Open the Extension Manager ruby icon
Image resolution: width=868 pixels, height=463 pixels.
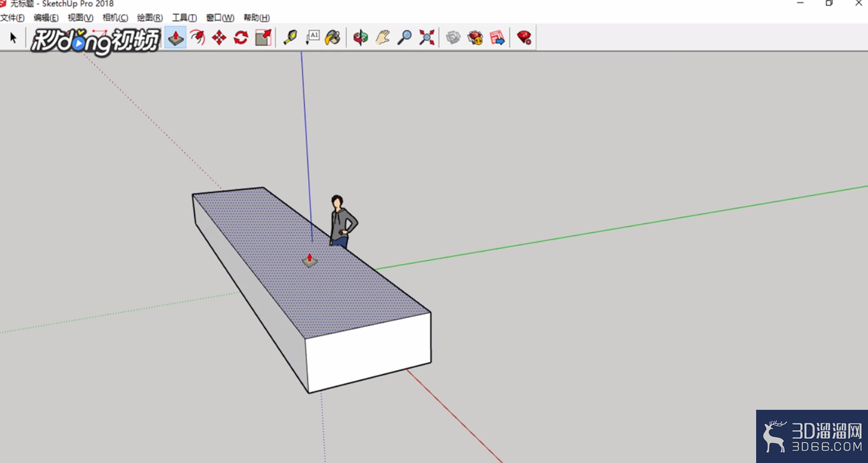tap(524, 38)
